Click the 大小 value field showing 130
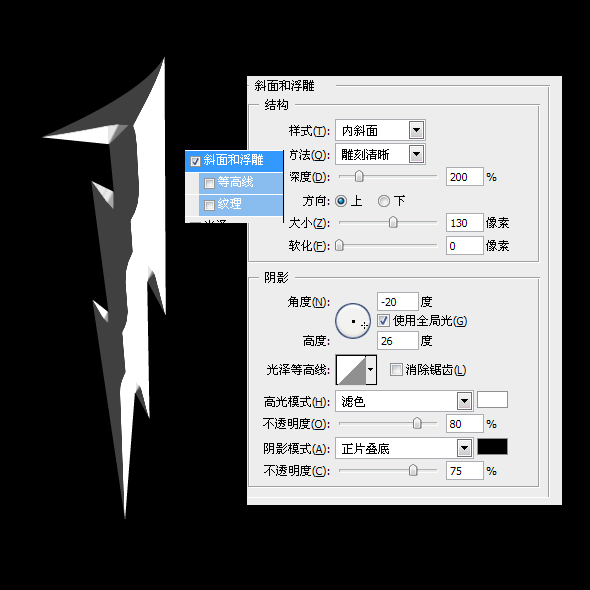 pyautogui.click(x=465, y=223)
